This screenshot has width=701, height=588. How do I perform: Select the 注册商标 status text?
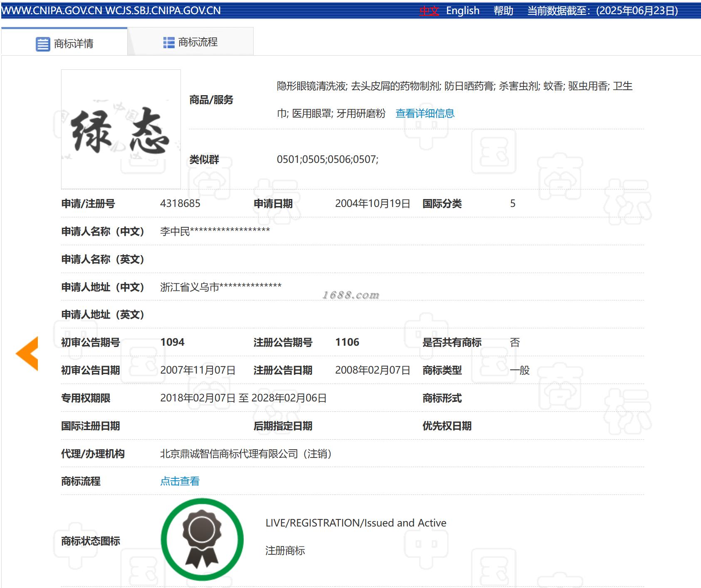[x=285, y=551]
